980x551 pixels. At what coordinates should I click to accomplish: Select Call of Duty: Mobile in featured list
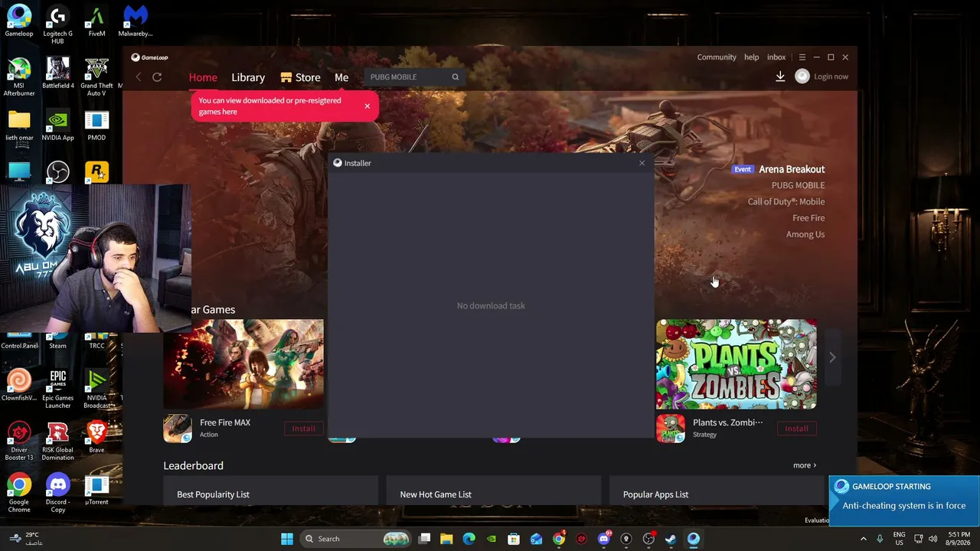[x=786, y=201]
